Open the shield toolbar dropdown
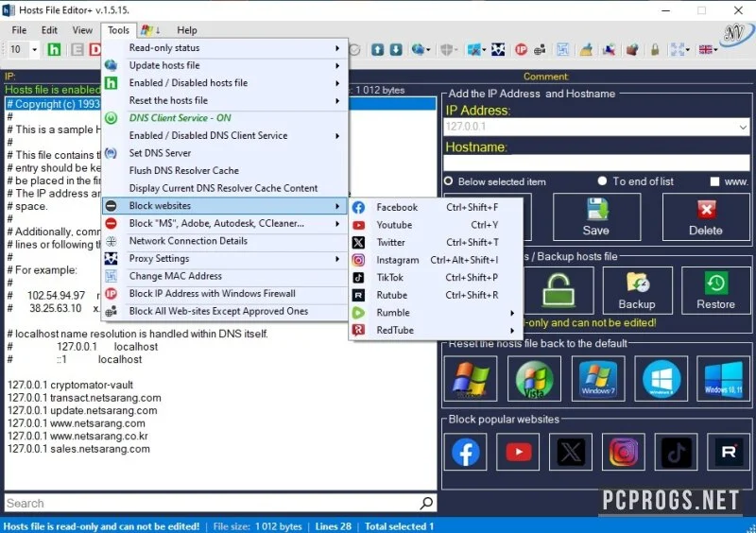This screenshot has width=756, height=533. pos(455,49)
